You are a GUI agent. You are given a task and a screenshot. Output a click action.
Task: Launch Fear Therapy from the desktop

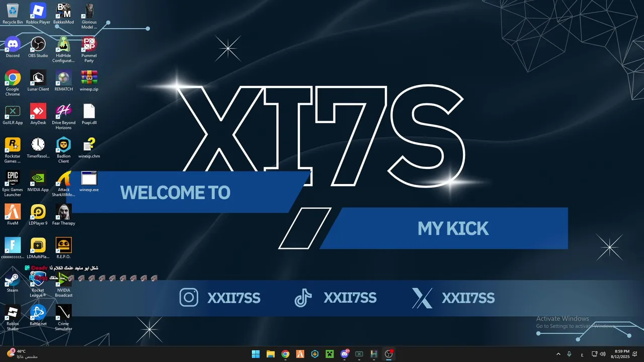(x=63, y=215)
